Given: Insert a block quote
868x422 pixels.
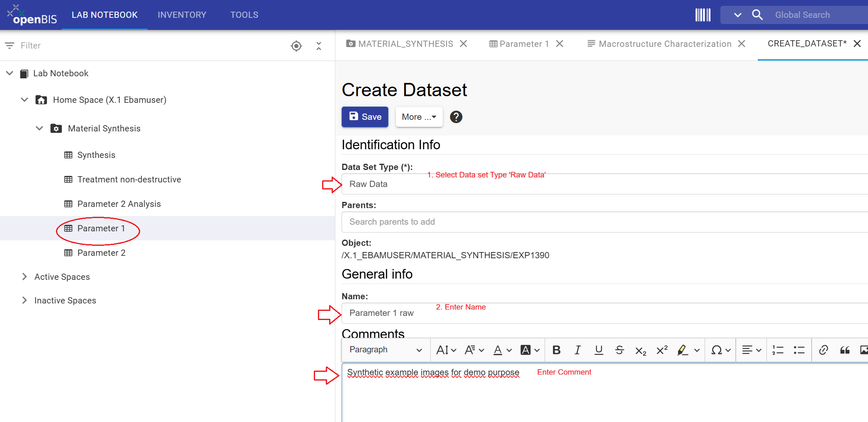Looking at the screenshot, I should pos(845,350).
